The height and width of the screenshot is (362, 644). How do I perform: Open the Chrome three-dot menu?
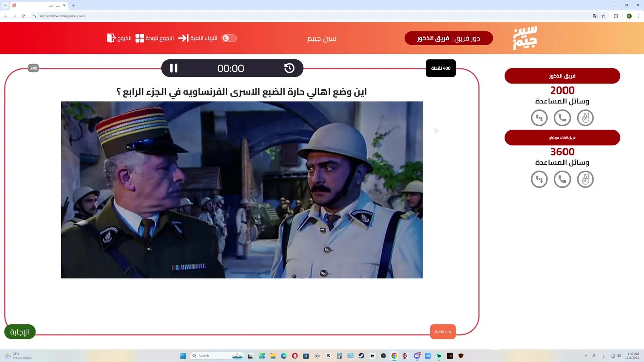point(638,16)
